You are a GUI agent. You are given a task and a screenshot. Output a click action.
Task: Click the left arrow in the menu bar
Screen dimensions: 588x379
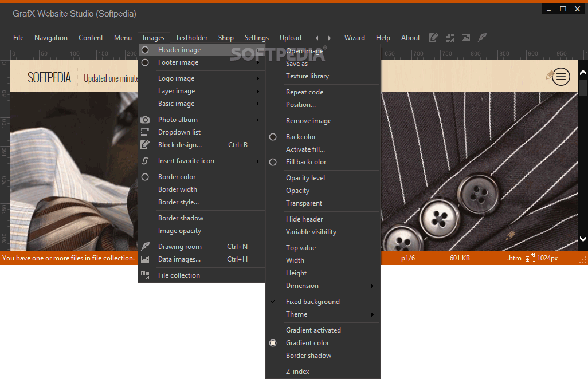pos(317,38)
